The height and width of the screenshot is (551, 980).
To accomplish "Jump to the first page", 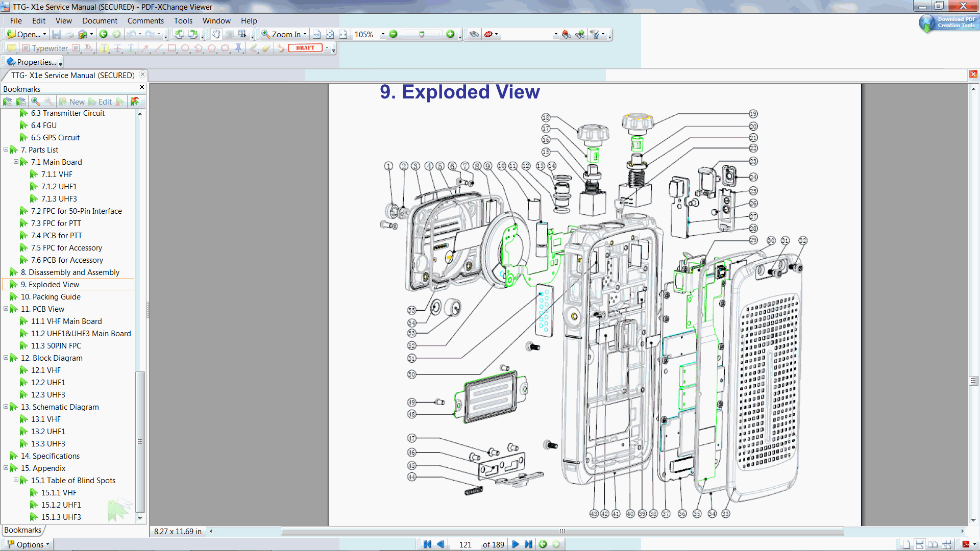I will tap(427, 544).
